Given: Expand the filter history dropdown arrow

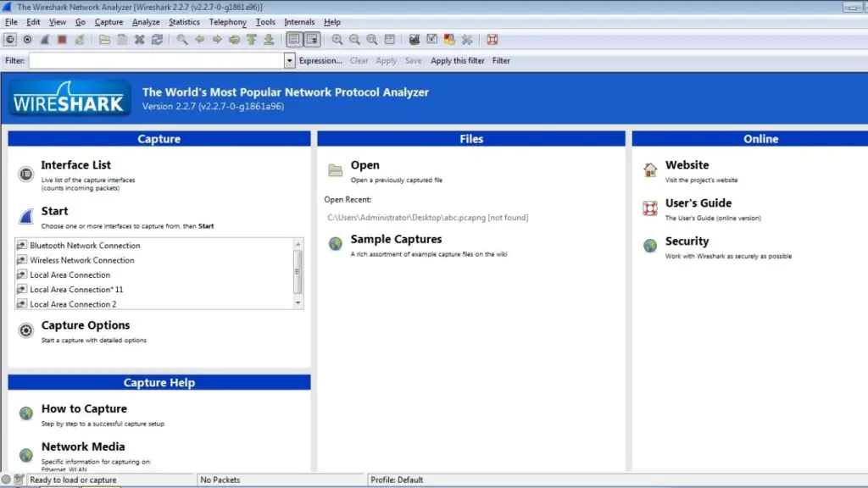Looking at the screenshot, I should click(290, 61).
